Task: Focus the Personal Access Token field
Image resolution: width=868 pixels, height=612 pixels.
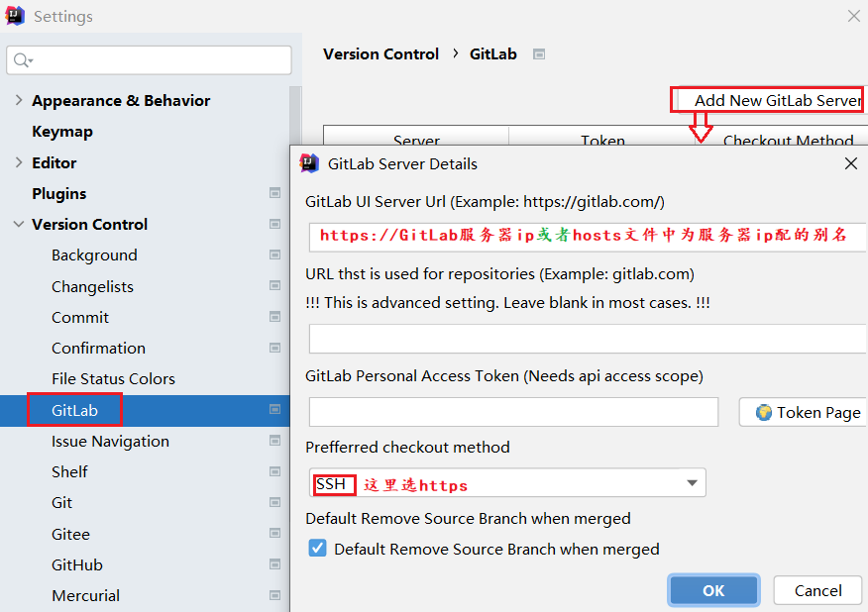Action: coord(513,412)
